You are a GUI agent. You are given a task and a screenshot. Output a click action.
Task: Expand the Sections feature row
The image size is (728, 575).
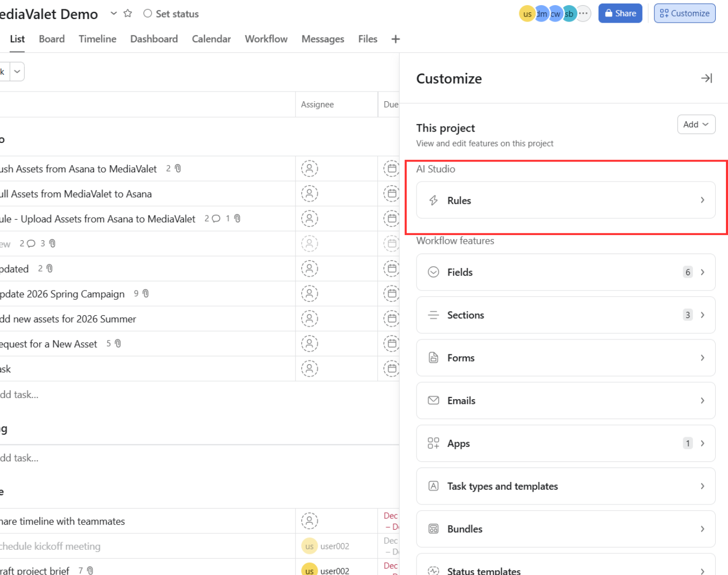click(x=566, y=315)
